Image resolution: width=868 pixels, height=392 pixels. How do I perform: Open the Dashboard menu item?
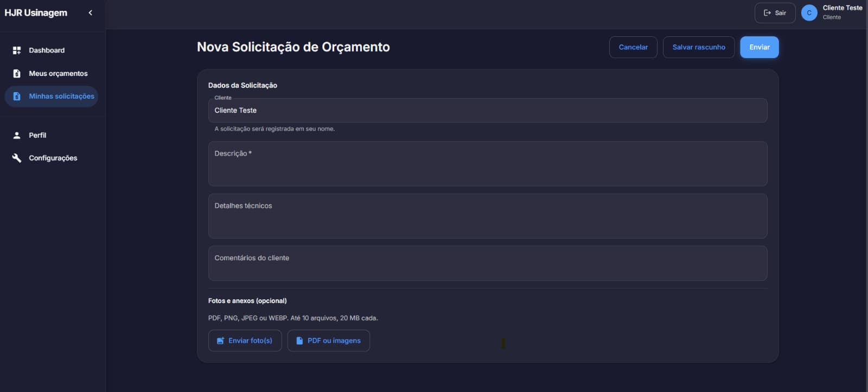pyautogui.click(x=52, y=50)
